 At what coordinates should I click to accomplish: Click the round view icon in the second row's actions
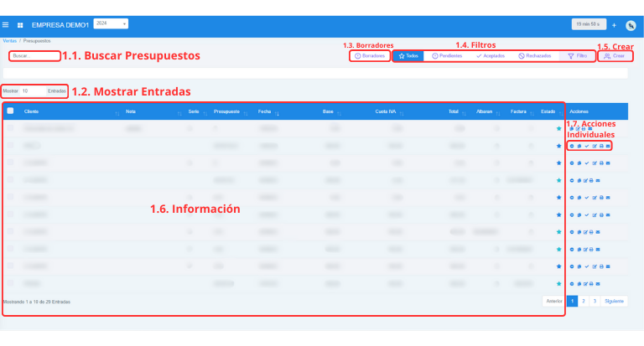572,146
